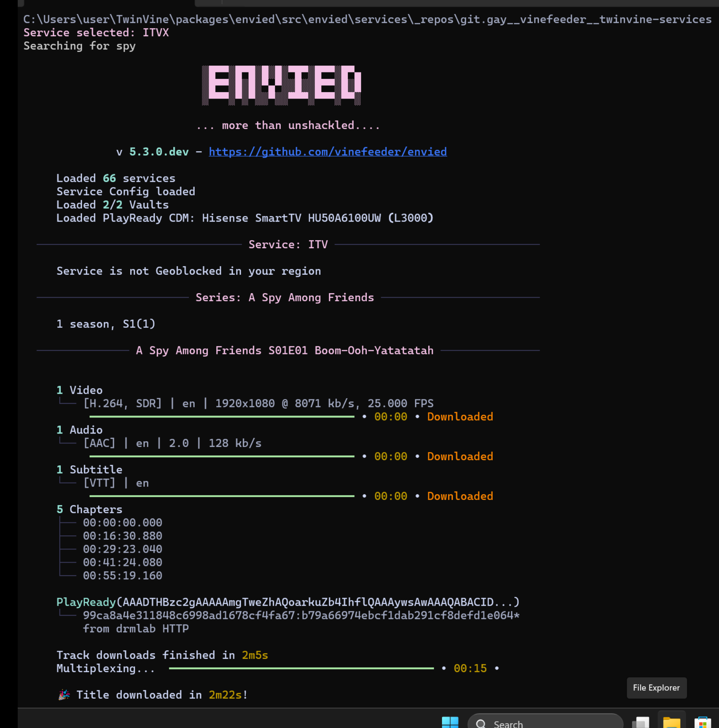Click the '[VTT] | en' subtitle details
719x728 pixels.
click(x=116, y=483)
